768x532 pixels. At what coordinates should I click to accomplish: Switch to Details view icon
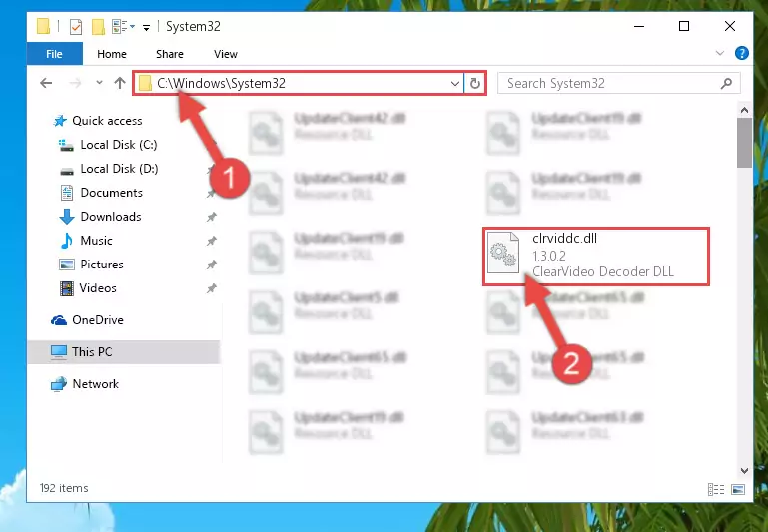tap(716, 489)
